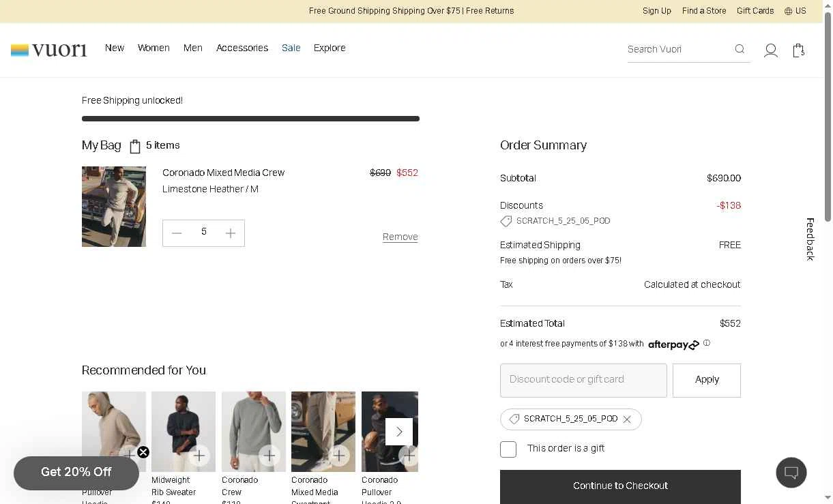Open the Women menu
The width and height of the screenshot is (833, 504).
coord(154,48)
